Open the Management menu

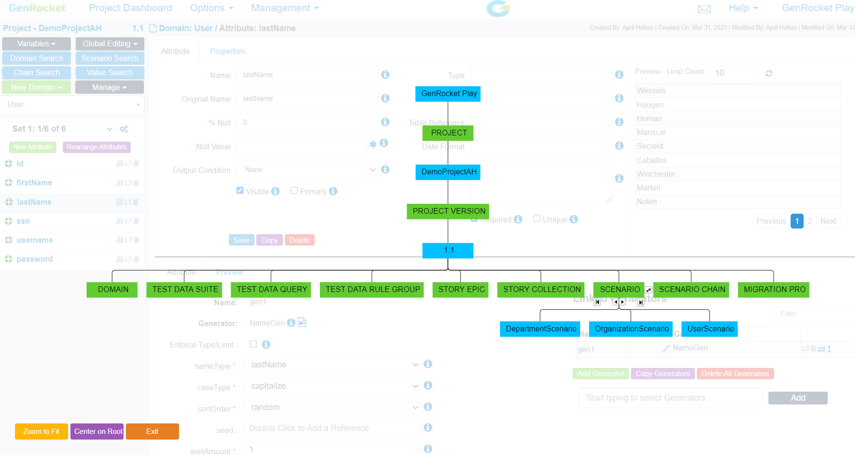285,8
